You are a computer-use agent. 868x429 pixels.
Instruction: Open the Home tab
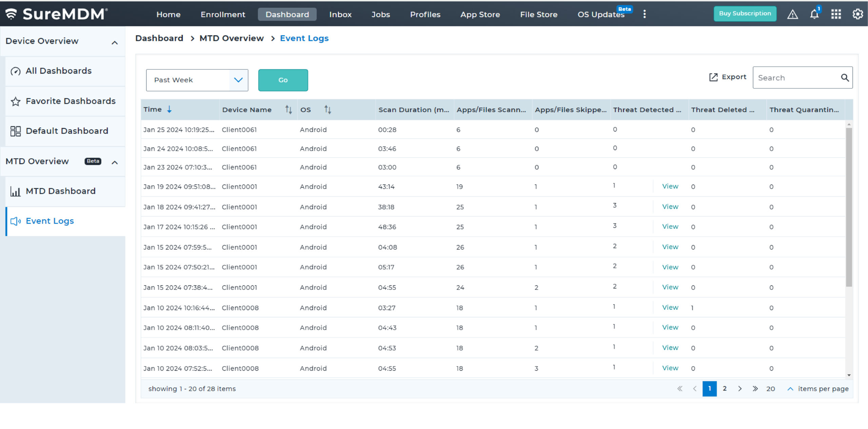coord(168,14)
